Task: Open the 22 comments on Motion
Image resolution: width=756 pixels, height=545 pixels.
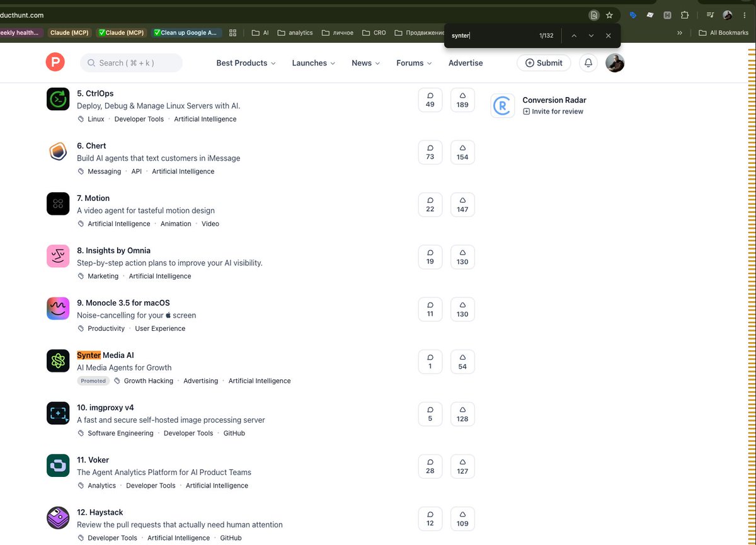Action: click(x=430, y=205)
